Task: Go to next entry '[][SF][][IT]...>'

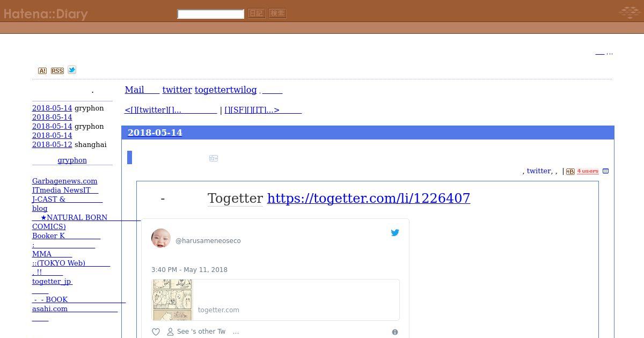Action: (x=263, y=110)
